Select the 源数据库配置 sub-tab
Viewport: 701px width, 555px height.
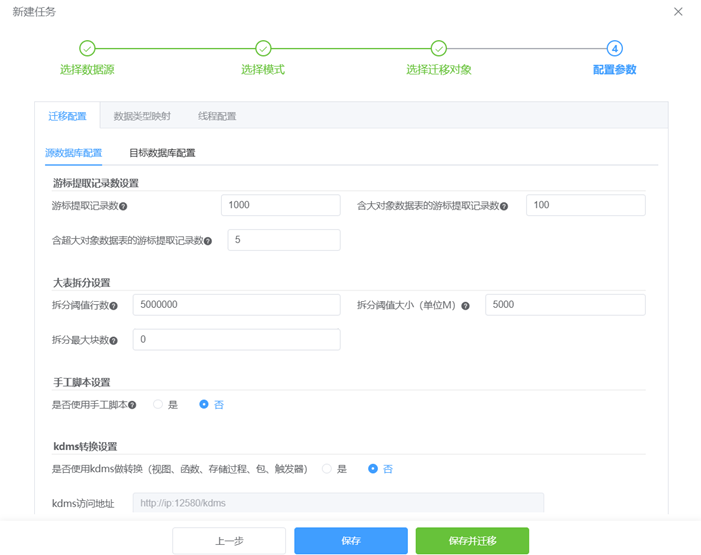point(73,153)
